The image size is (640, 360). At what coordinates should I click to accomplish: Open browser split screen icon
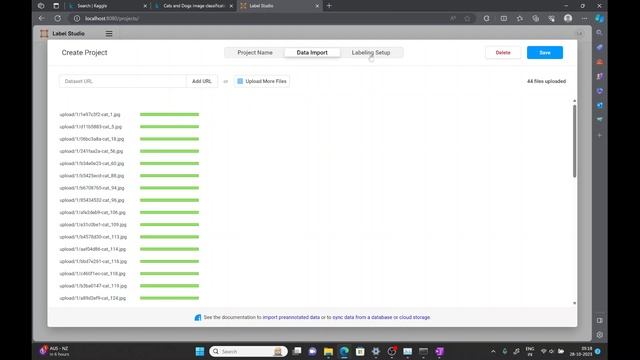504,18
